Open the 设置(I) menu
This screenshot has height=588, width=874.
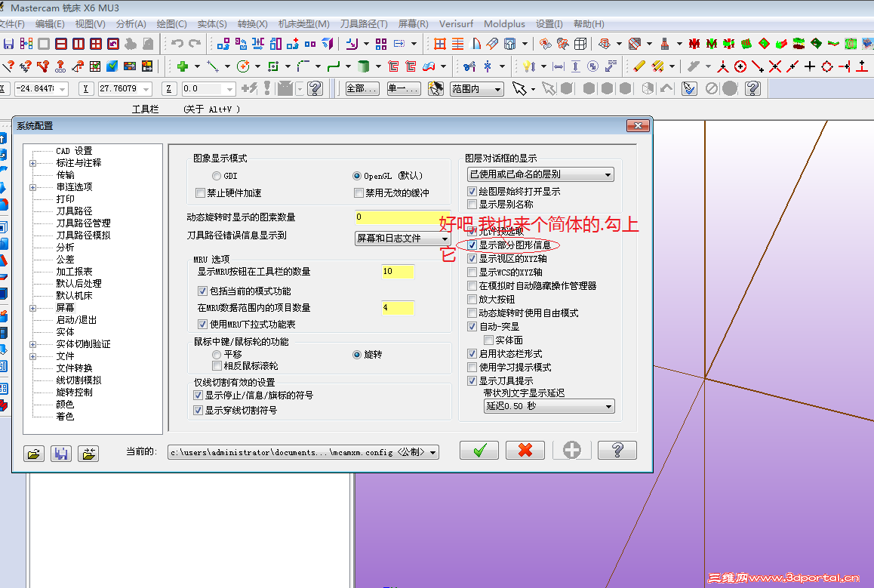pos(549,24)
